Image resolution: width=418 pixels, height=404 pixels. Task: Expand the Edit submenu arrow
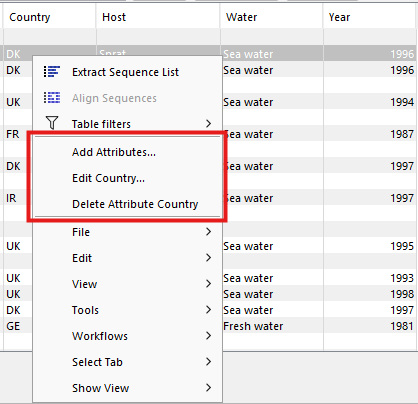coord(209,258)
